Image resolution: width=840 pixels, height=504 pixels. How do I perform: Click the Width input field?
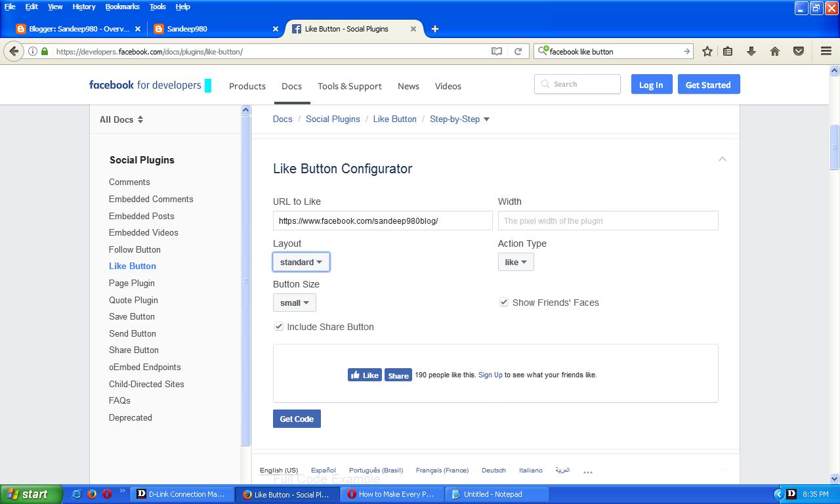(608, 220)
